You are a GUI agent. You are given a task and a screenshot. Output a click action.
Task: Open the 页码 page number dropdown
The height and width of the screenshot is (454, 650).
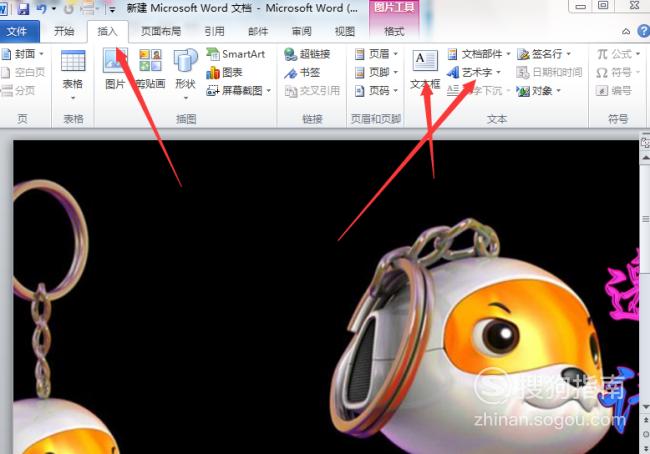(376, 90)
